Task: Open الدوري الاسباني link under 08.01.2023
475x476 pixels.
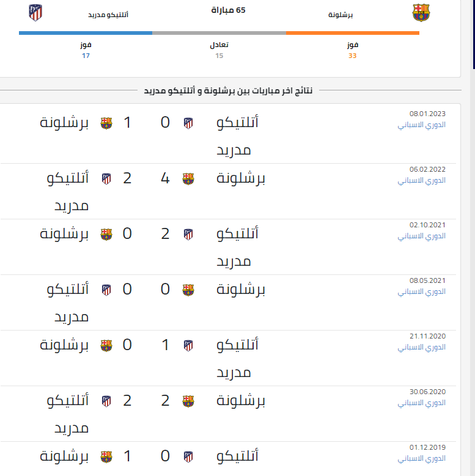Action: point(422,125)
